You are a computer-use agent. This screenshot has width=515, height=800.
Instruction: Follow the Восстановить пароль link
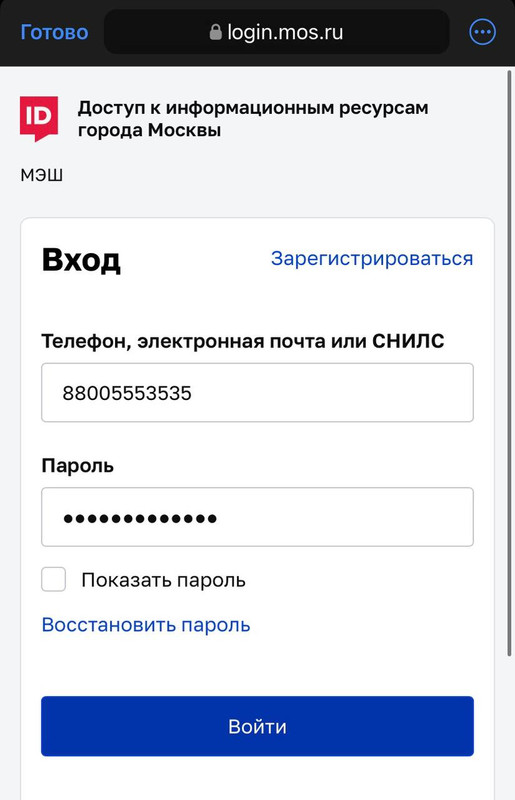pyautogui.click(x=146, y=625)
